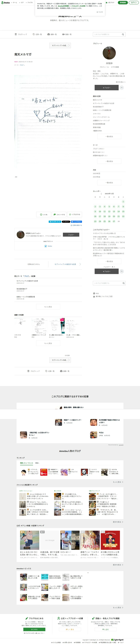The image size is (140, 644).
Task: Select the 映画レビュージャンル ranking tab
Action: point(26,463)
